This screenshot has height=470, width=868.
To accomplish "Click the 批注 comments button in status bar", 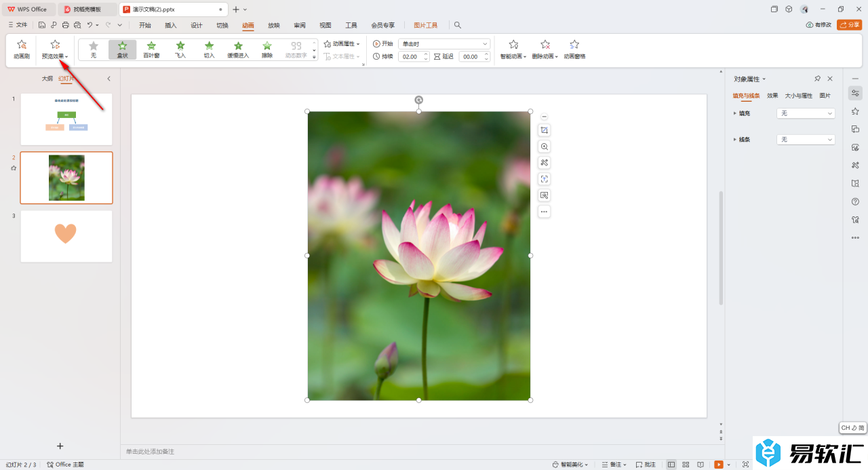I will click(x=646, y=465).
